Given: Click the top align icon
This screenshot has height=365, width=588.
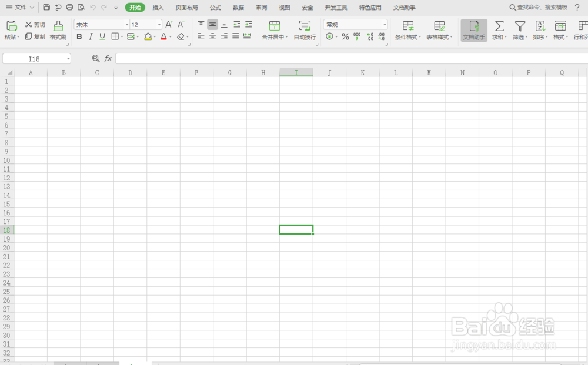Looking at the screenshot, I should coord(201,24).
